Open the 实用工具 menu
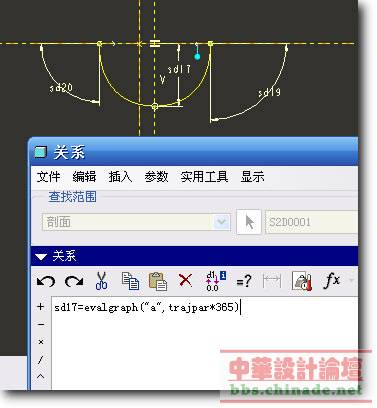Screen dimensions: 377x408 [204, 176]
